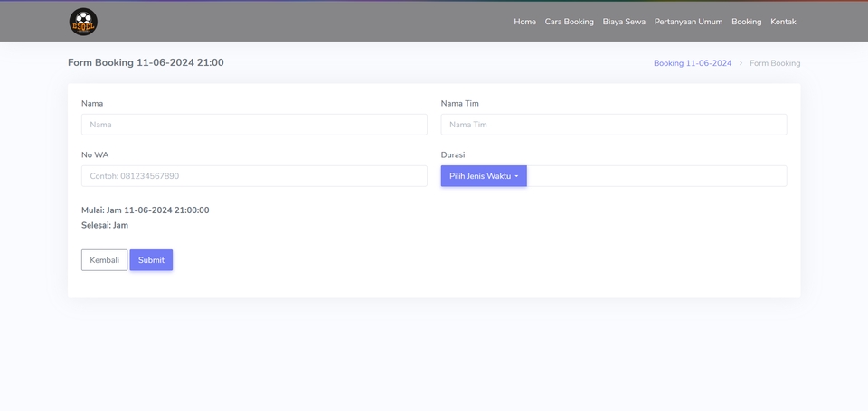Viewport: 868px width, 411px height.
Task: Click the Nama Tim label
Action: click(459, 104)
